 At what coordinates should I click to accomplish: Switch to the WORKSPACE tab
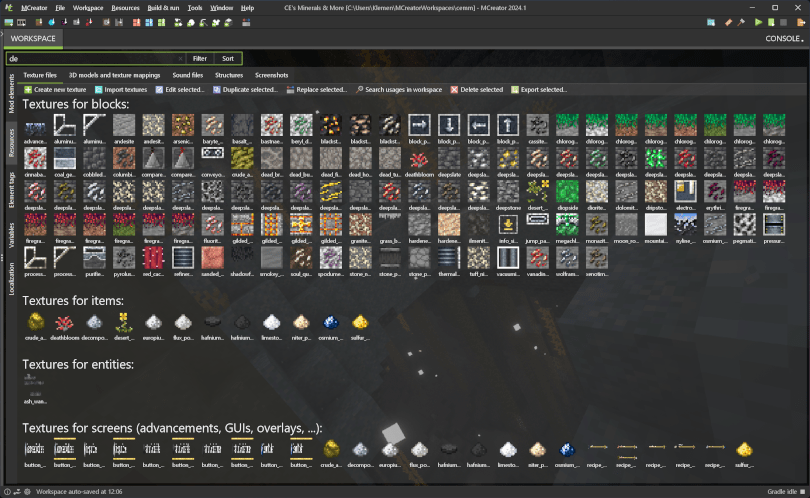(33, 39)
